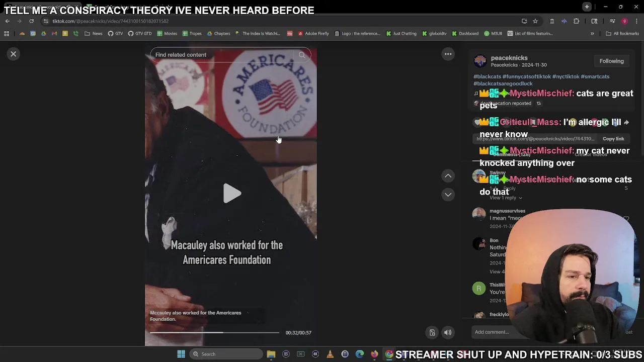
Task: Copy the video link with Copy link
Action: pyautogui.click(x=613, y=139)
